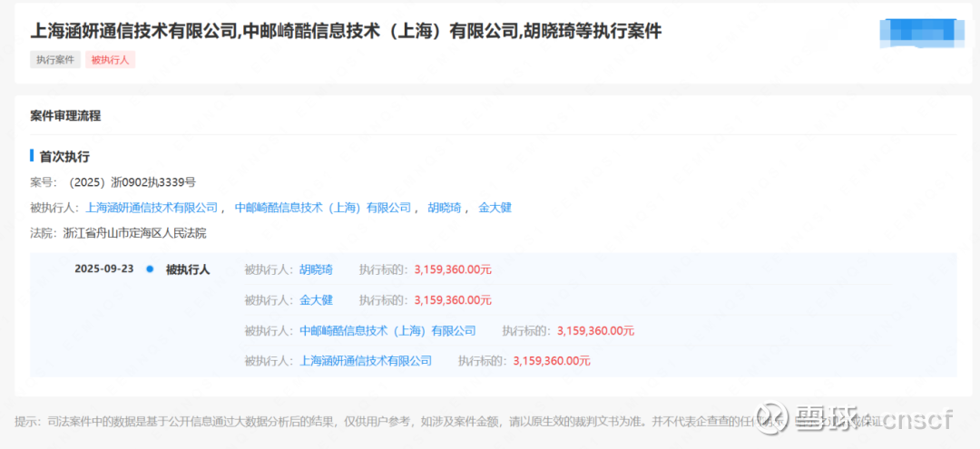The height and width of the screenshot is (449, 980).
Task: Click the amount 3,159,360.00元 in 胡晓琦 row
Action: pos(453,269)
